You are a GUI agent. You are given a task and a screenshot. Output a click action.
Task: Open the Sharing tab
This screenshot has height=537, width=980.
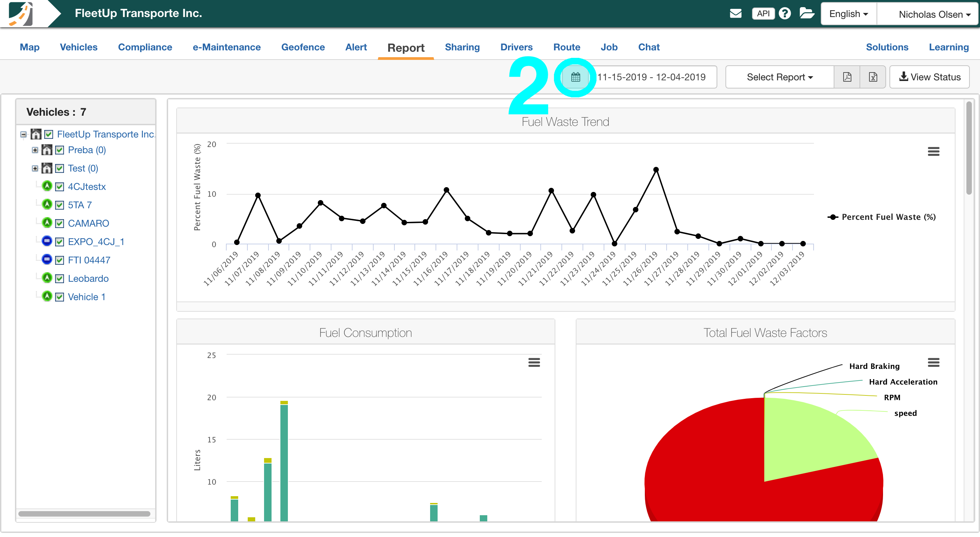click(x=462, y=47)
